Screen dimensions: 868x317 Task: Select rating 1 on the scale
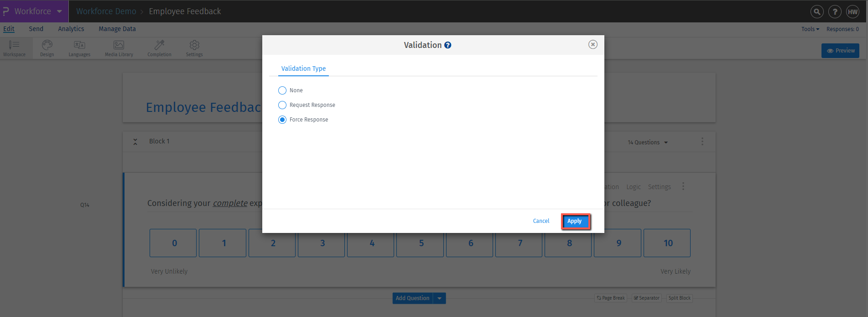(x=223, y=243)
